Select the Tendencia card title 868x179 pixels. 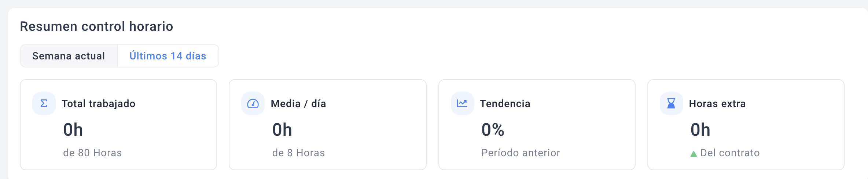505,103
